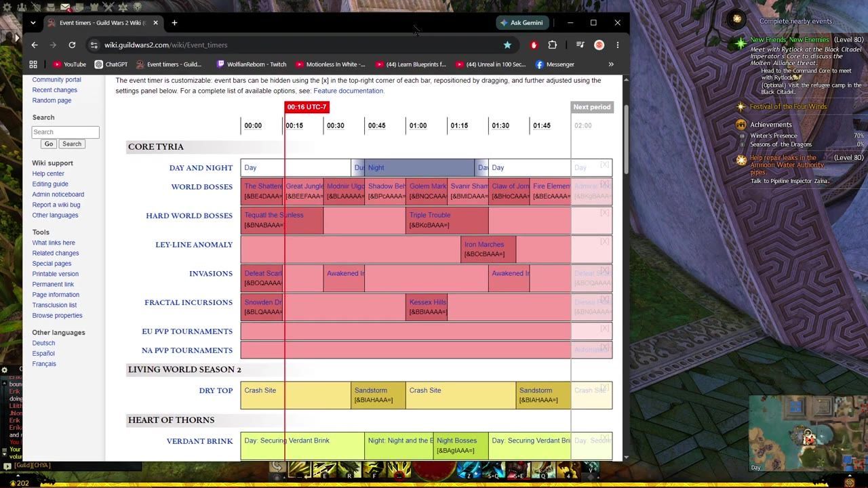Open YouTube bookmark
The height and width of the screenshot is (488, 868).
point(70,64)
